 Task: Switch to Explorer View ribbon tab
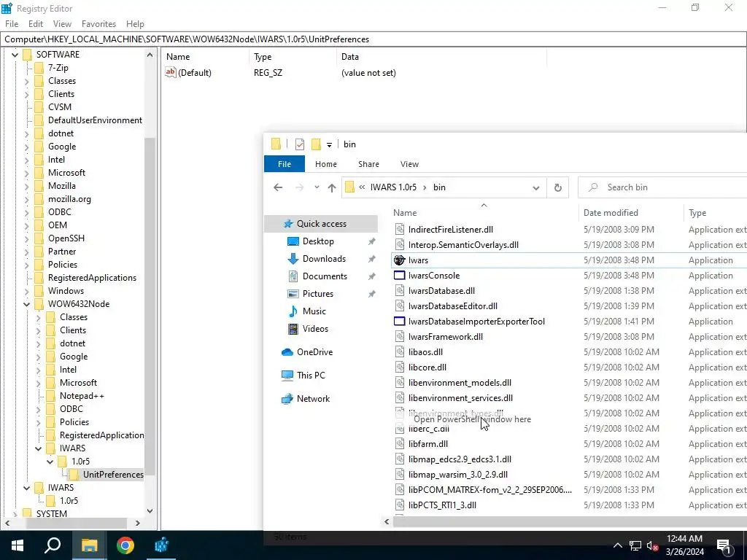409,164
